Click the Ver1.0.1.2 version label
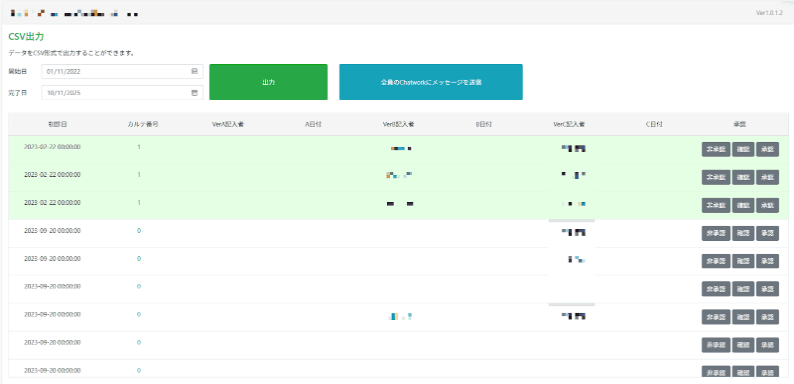Image resolution: width=794 pixels, height=384 pixels. pyautogui.click(x=770, y=13)
